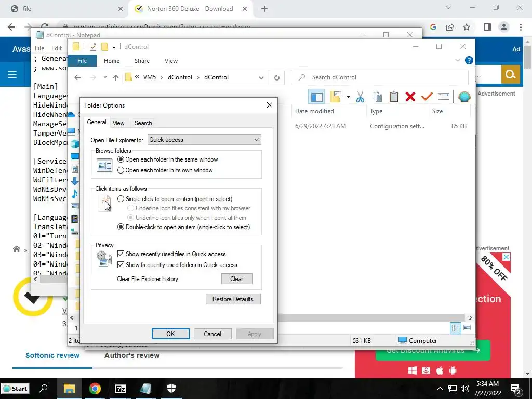The width and height of the screenshot is (532, 399).
Task: Open new item dropdown arrow in toolbar
Action: tap(348, 97)
